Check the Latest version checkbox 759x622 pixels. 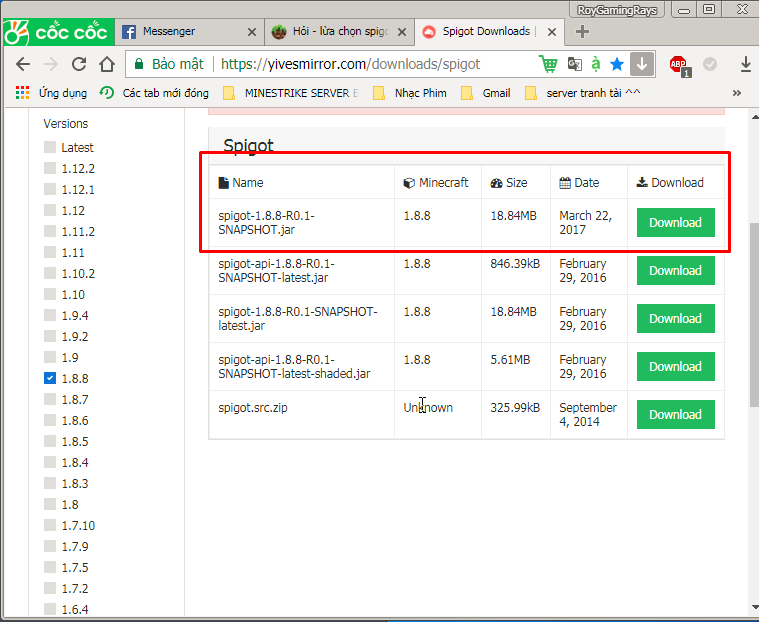point(50,147)
